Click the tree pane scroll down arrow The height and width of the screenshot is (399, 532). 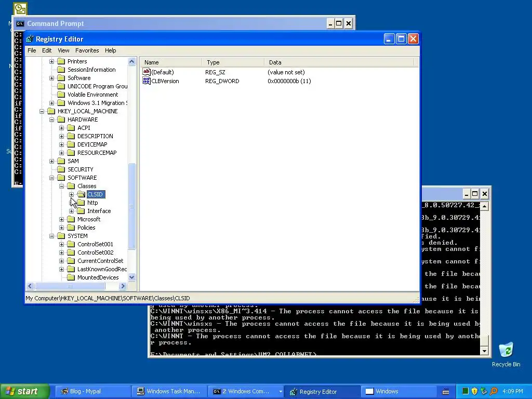(x=131, y=277)
